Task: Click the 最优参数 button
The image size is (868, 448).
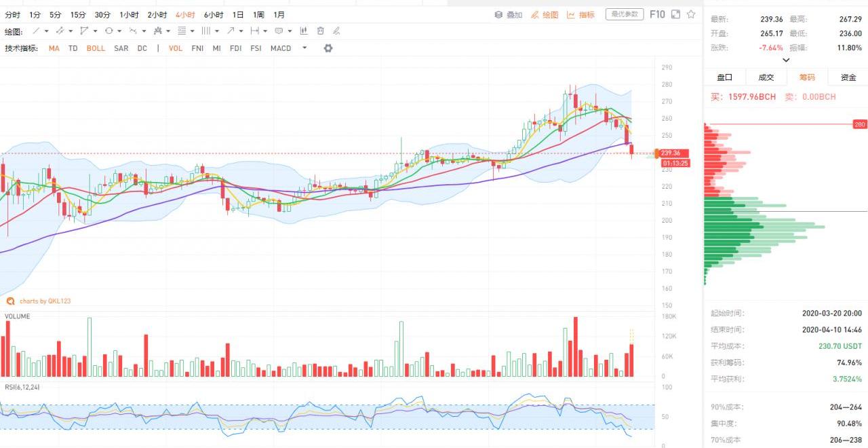Action: click(x=624, y=14)
